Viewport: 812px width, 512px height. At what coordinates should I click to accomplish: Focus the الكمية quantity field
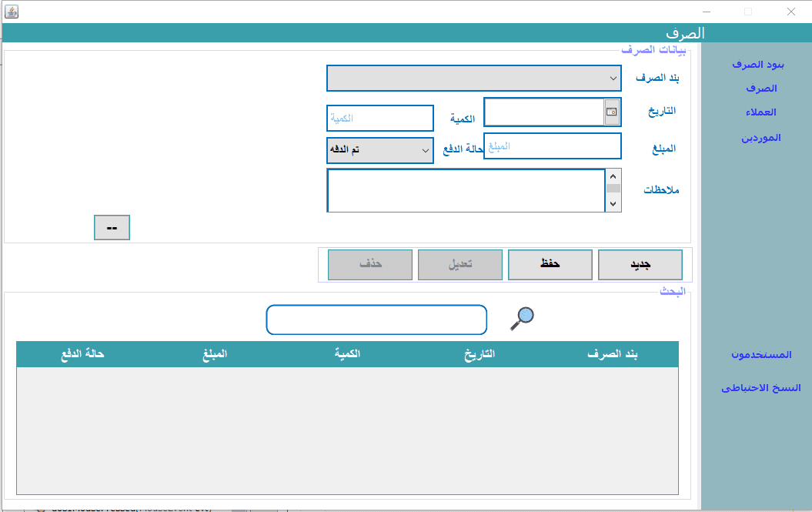380,118
